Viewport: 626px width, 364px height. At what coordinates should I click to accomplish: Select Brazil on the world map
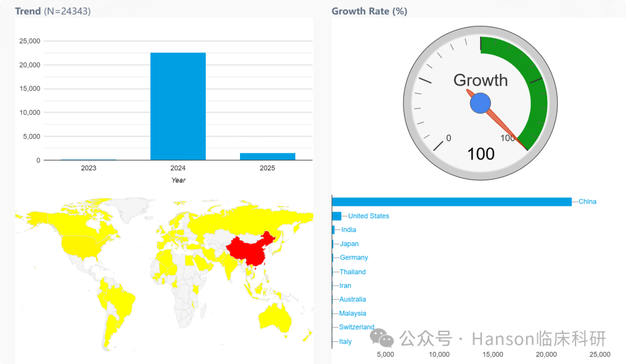[x=122, y=301]
